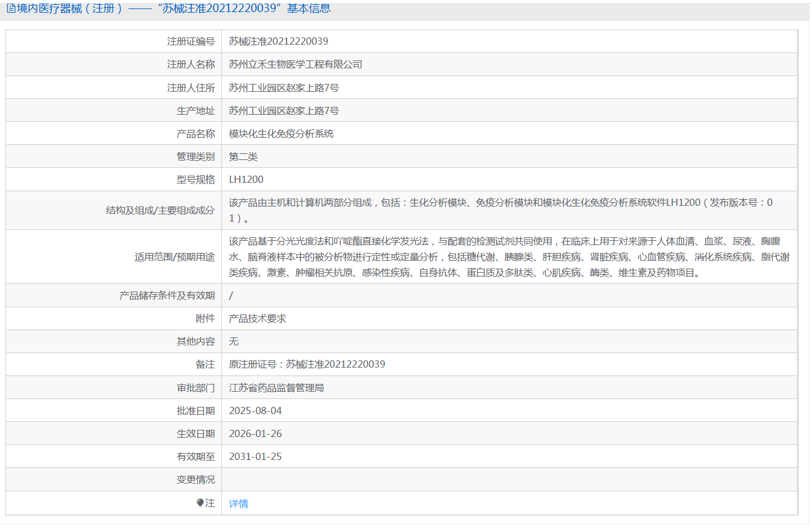The image size is (812, 530).
Task: Click the 附件 label
Action: 205,318
